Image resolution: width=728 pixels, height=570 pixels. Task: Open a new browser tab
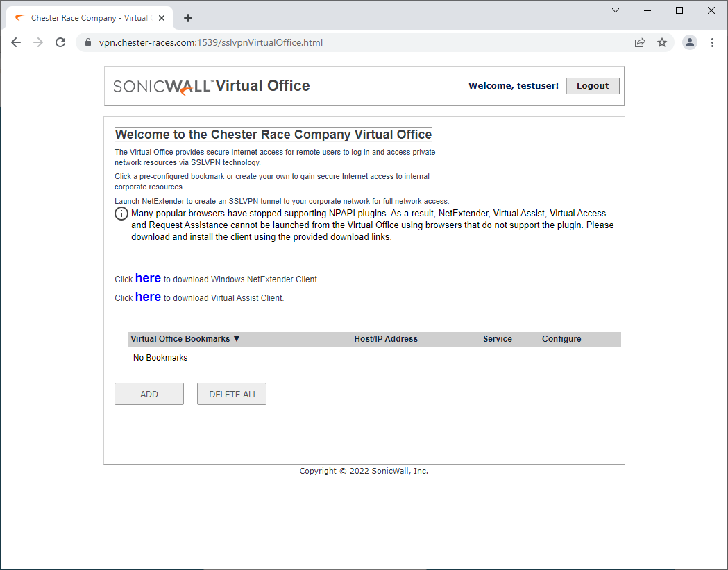(x=188, y=18)
